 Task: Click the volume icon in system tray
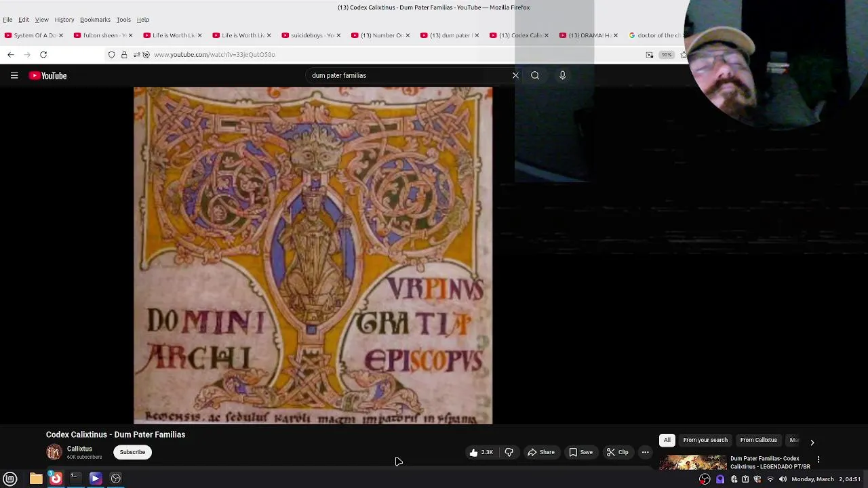click(x=783, y=479)
